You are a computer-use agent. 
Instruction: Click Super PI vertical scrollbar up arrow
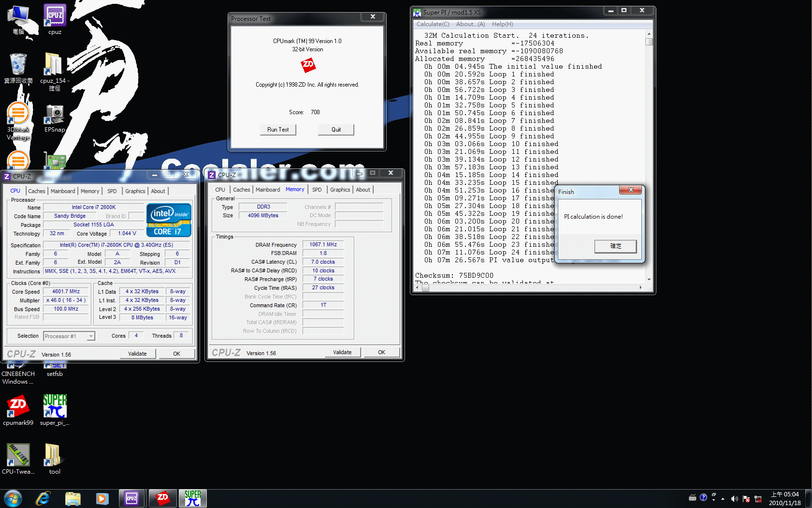[x=649, y=34]
